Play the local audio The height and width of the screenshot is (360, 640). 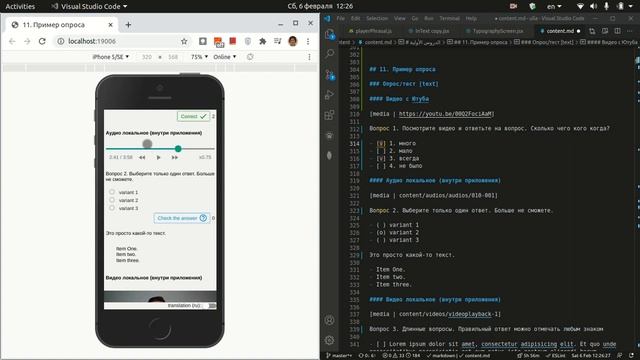(158, 157)
